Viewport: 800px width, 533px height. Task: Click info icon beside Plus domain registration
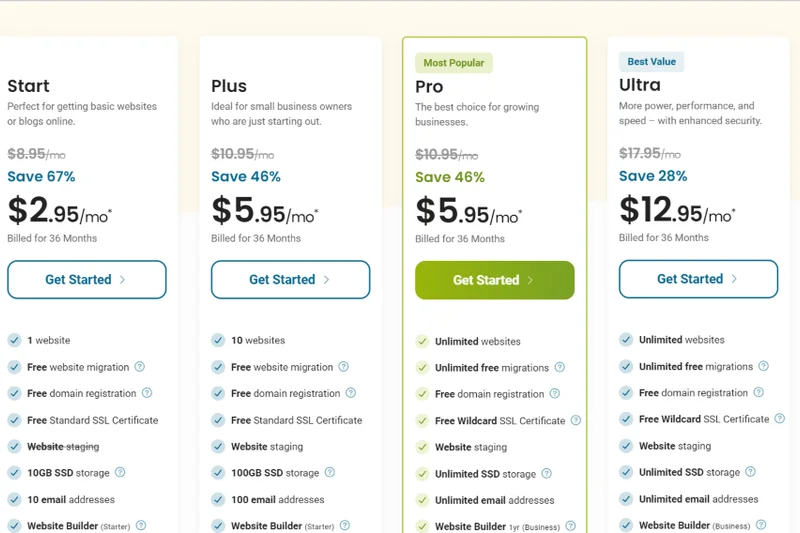[351, 393]
